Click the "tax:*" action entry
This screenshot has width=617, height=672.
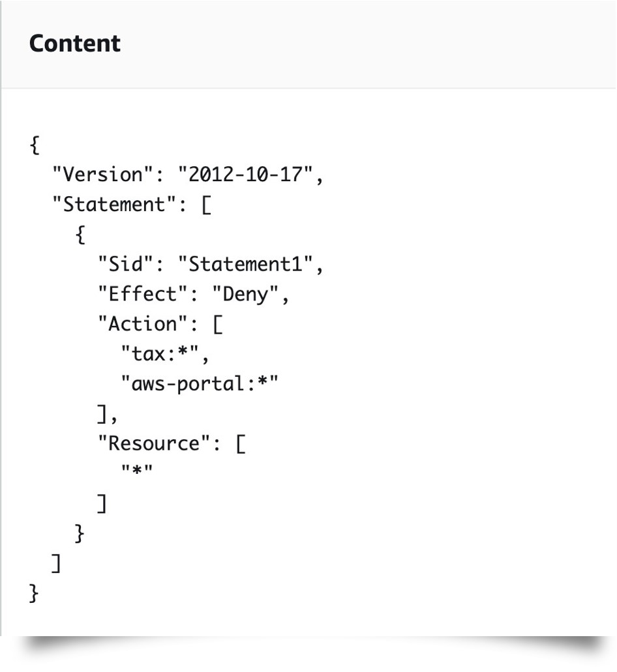pyautogui.click(x=160, y=353)
